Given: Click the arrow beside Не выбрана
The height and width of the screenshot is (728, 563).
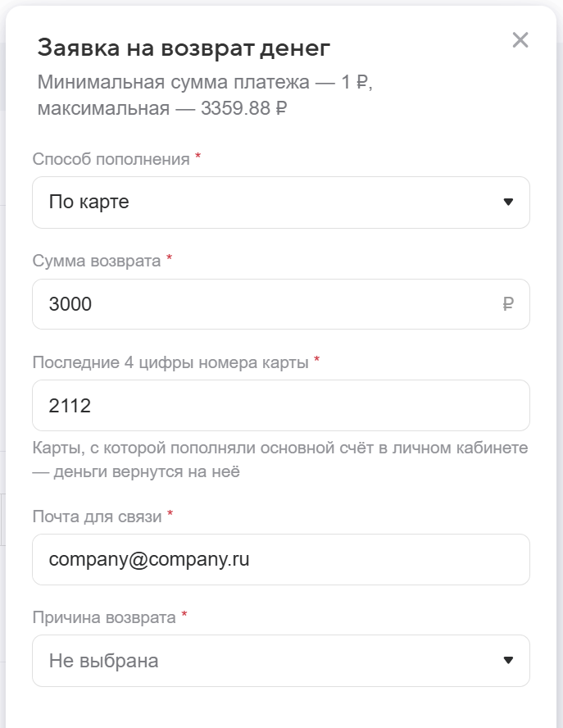Looking at the screenshot, I should pos(508,661).
